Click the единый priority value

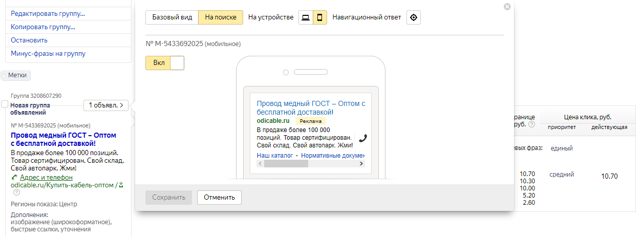coord(562,148)
